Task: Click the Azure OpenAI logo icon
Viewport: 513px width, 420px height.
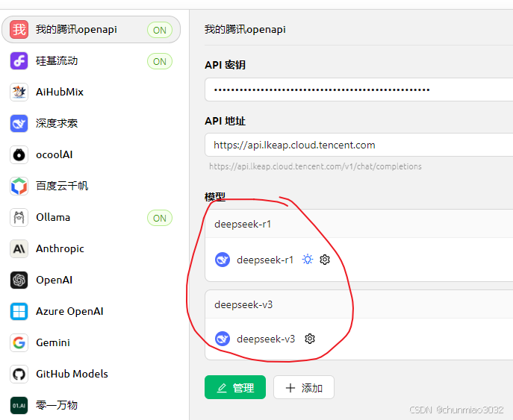Action: pos(19,311)
